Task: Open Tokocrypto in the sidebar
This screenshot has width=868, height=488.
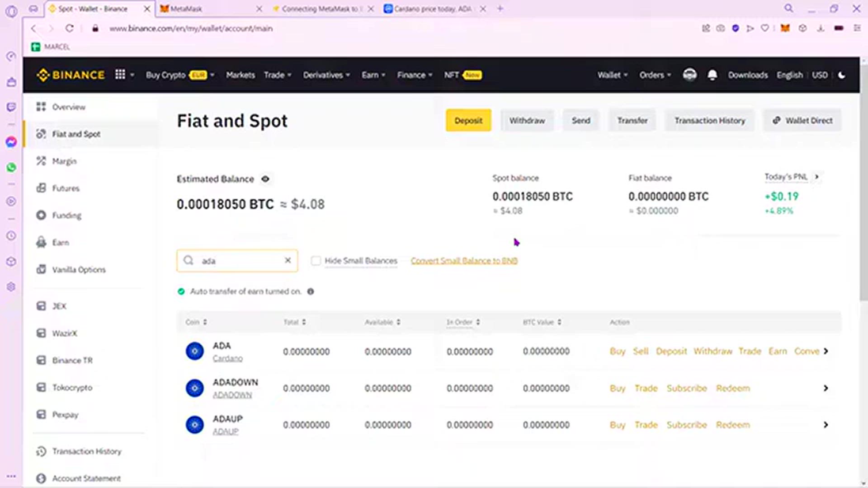Action: coord(64,388)
